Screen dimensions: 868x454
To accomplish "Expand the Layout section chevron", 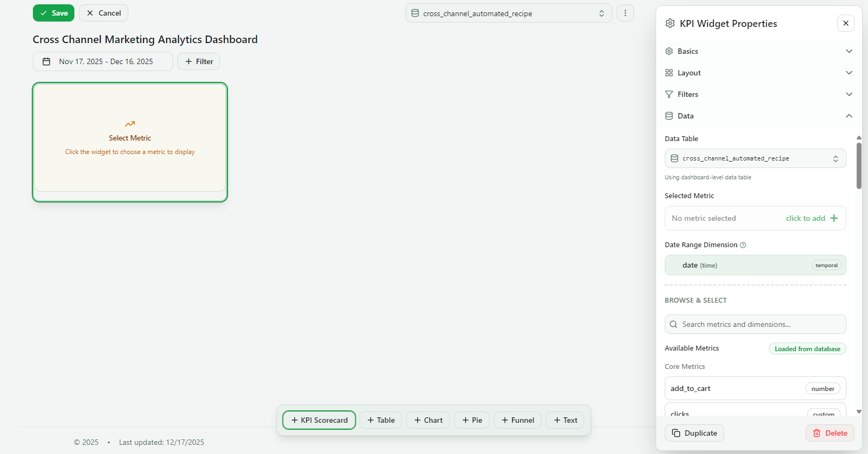I will click(x=849, y=73).
